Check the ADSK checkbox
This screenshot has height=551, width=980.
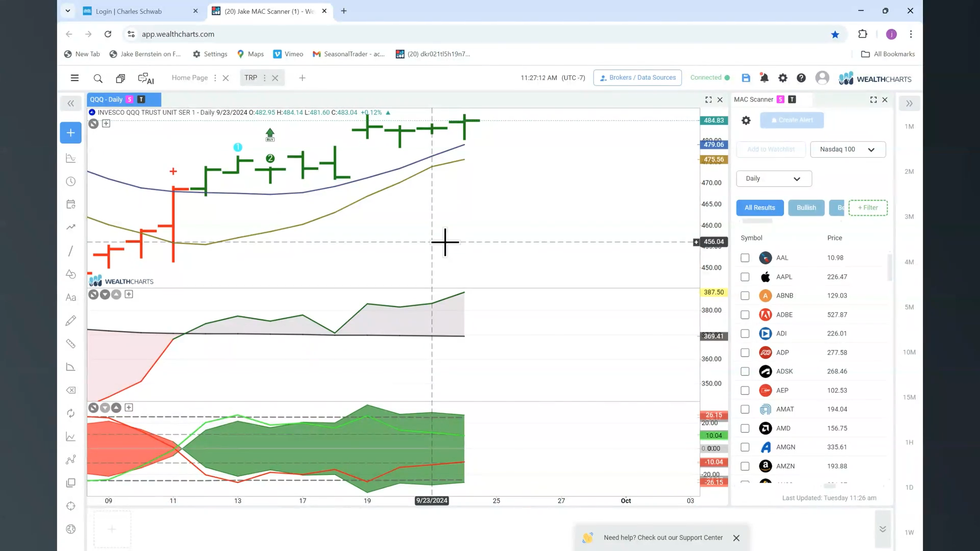(x=745, y=371)
